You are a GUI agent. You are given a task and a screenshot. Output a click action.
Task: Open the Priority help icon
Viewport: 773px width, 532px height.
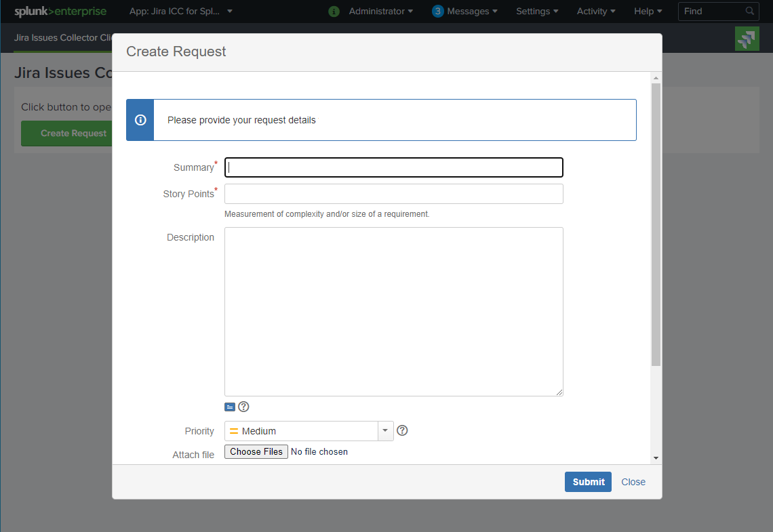[x=402, y=430]
